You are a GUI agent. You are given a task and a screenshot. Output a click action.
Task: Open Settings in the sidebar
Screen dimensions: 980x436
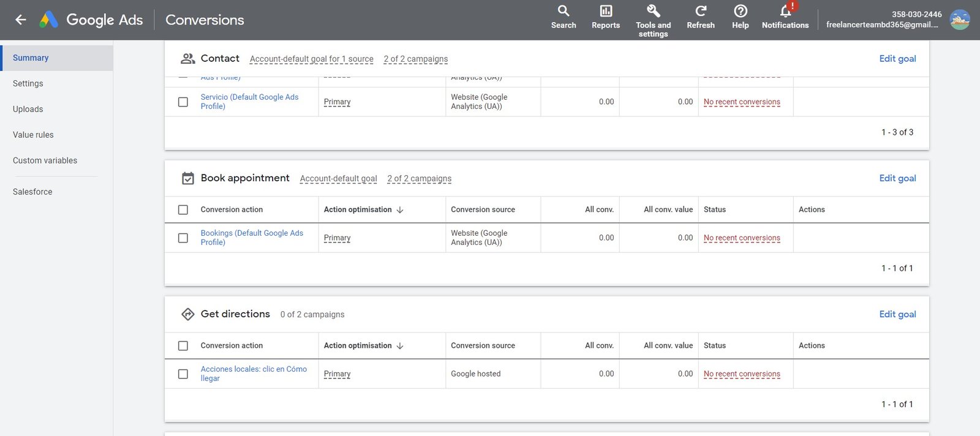click(28, 83)
